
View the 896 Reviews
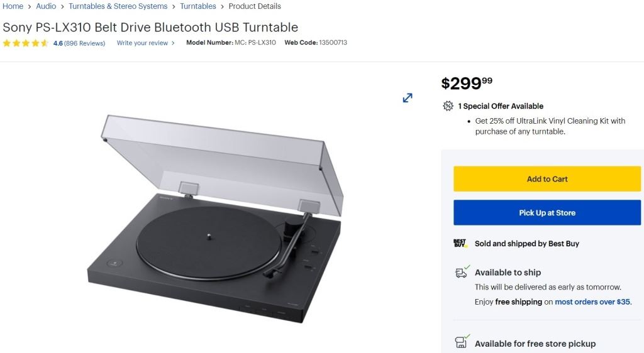(85, 43)
